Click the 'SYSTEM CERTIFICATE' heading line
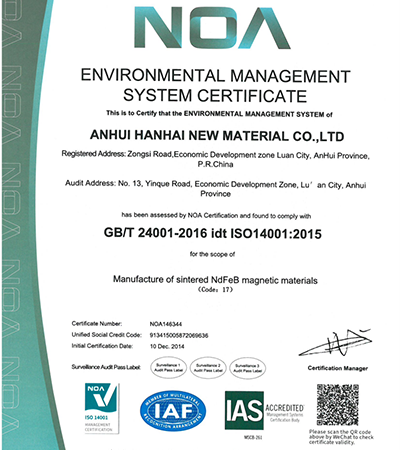Viewport: 400px width, 450px height. pos(215,95)
